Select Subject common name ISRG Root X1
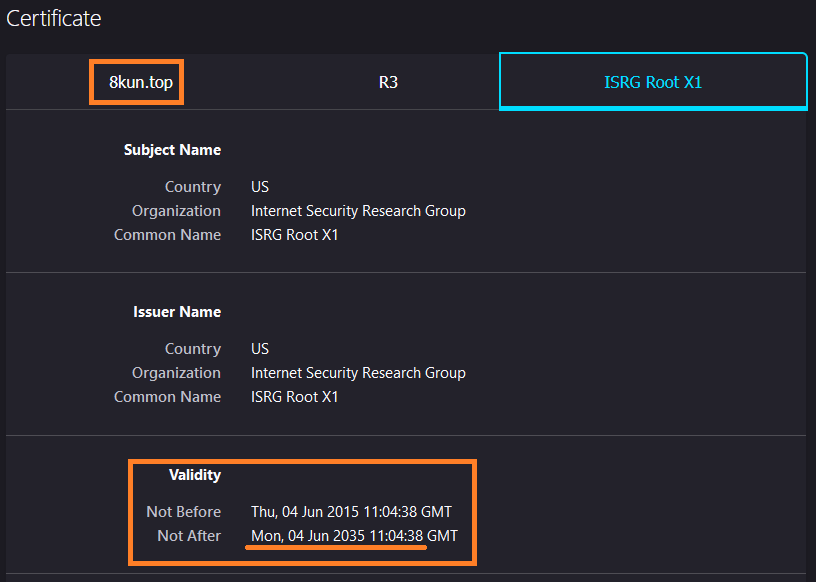This screenshot has width=816, height=582. point(295,235)
